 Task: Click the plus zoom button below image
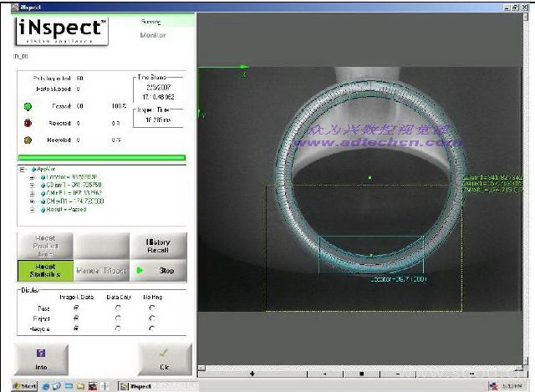click(x=252, y=372)
